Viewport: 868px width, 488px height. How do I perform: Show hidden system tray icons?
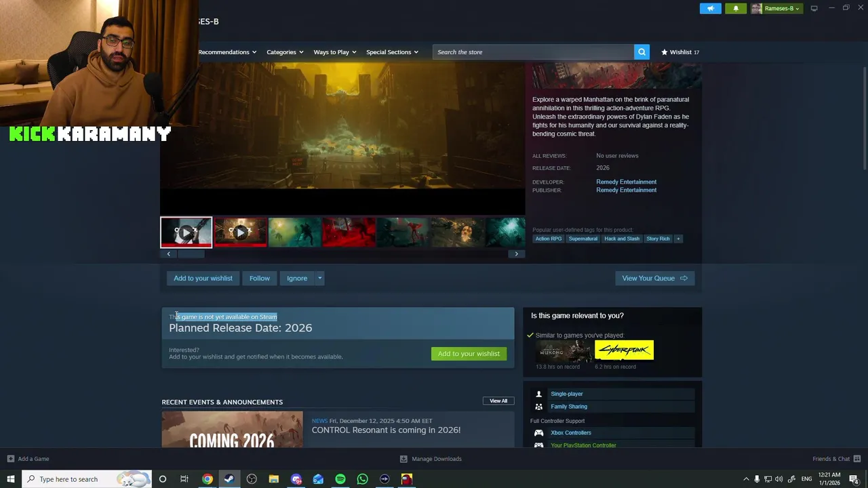tap(746, 479)
